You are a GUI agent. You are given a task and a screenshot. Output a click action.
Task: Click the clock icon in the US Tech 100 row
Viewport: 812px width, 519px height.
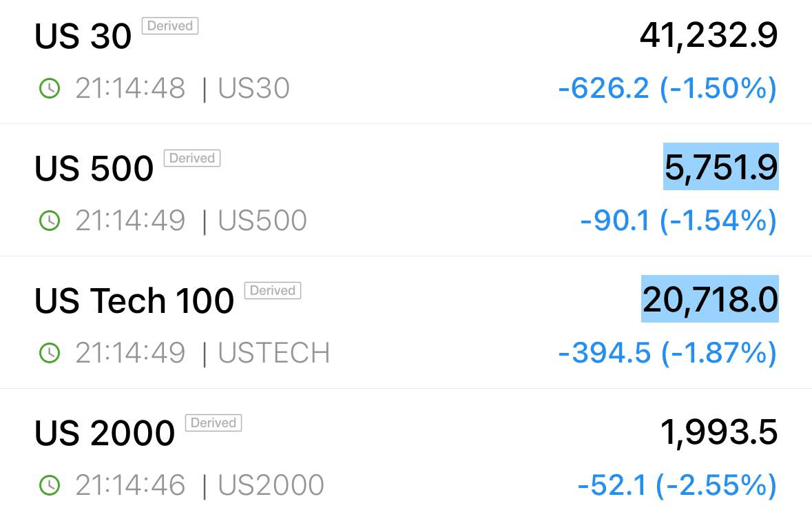pyautogui.click(x=50, y=353)
